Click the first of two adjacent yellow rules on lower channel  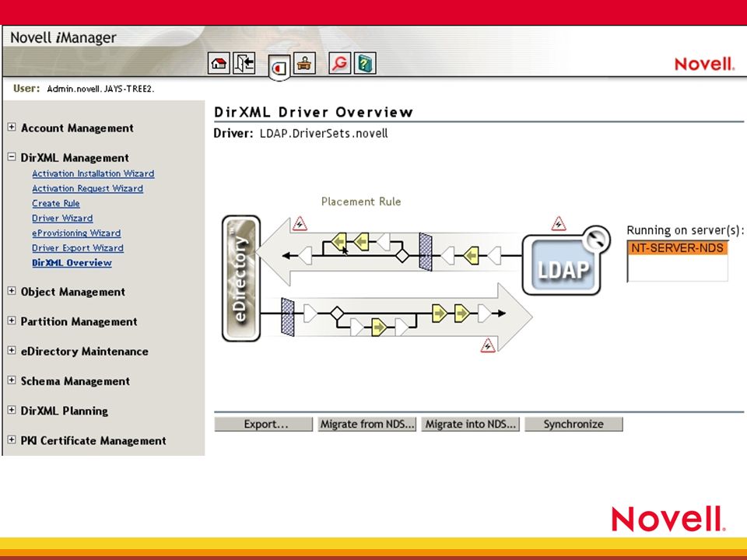(x=439, y=313)
